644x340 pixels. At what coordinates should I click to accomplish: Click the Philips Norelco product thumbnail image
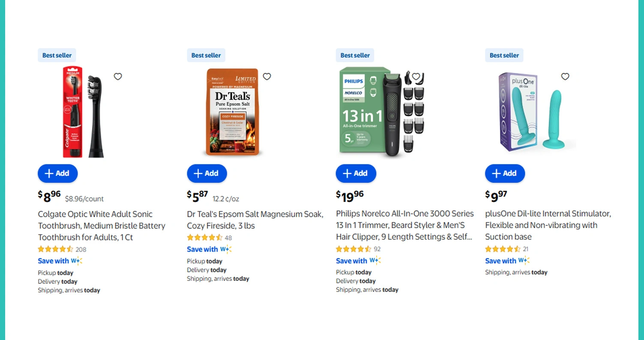click(x=381, y=111)
